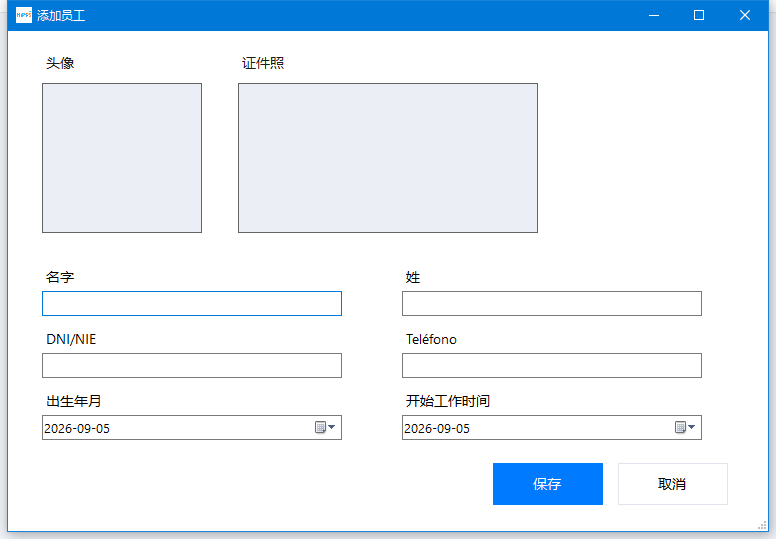Viewport: 776px width, 539px height.
Task: Focus the Teléfono input field
Action: [x=552, y=365]
